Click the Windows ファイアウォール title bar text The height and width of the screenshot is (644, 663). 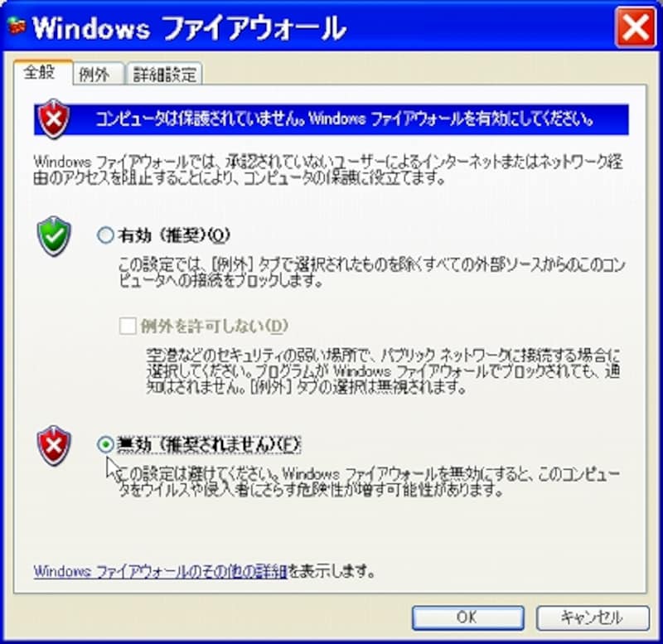click(x=189, y=29)
